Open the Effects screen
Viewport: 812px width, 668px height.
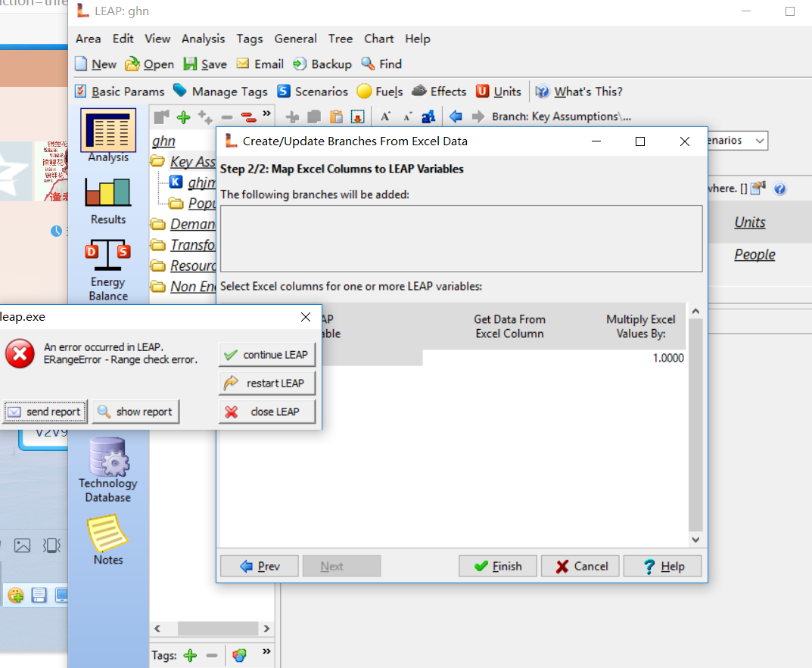click(x=439, y=92)
